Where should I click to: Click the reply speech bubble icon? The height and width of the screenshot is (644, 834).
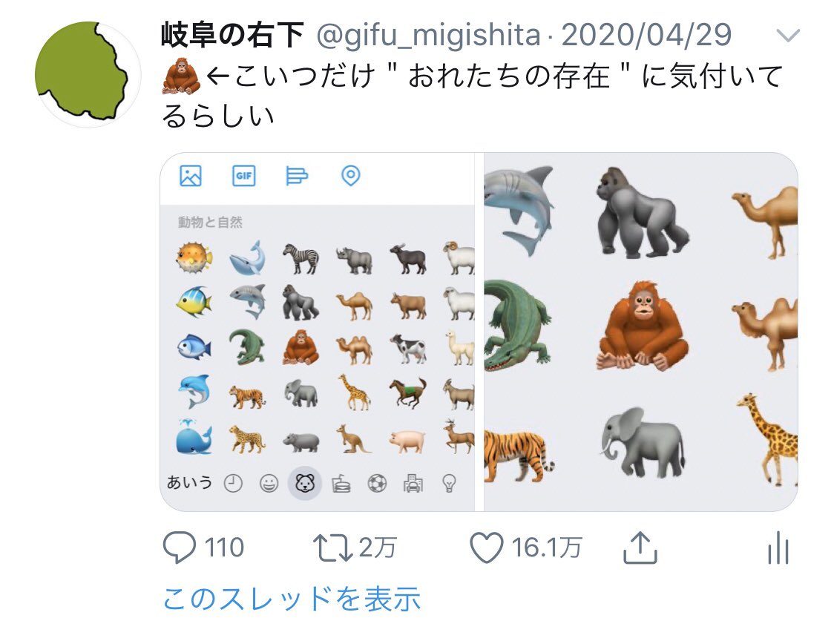(x=180, y=548)
